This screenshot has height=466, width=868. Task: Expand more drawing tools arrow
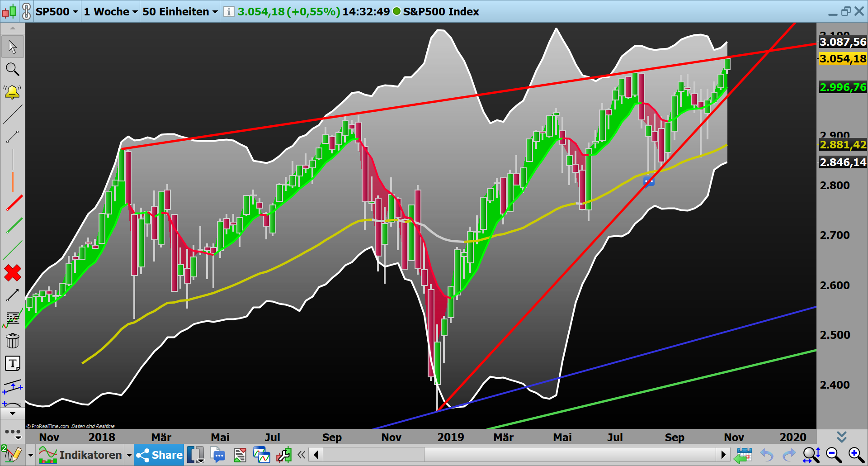point(13,413)
